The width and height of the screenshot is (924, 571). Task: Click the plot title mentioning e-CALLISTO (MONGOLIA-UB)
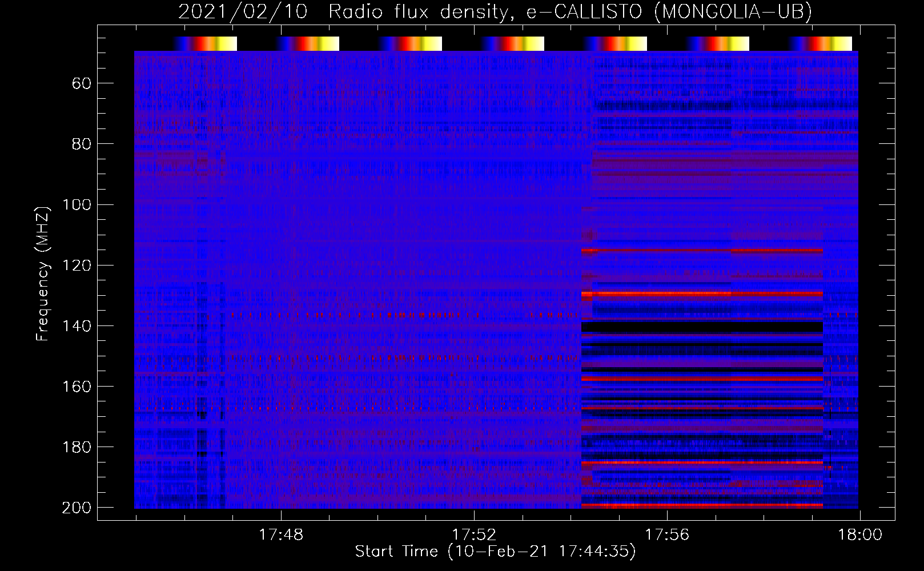495,12
